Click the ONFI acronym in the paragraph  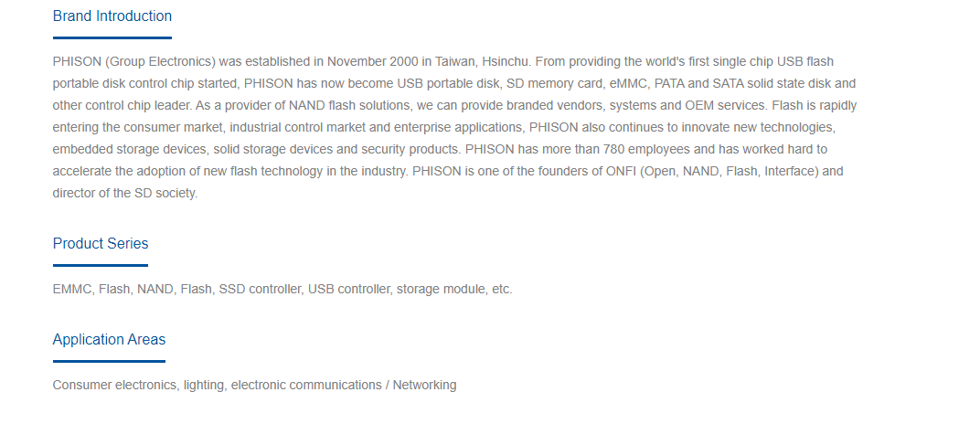(622, 171)
